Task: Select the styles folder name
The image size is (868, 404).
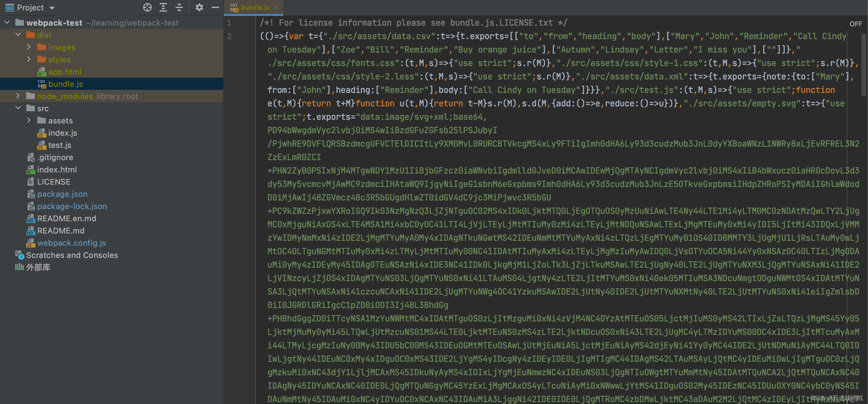Action: [x=59, y=59]
